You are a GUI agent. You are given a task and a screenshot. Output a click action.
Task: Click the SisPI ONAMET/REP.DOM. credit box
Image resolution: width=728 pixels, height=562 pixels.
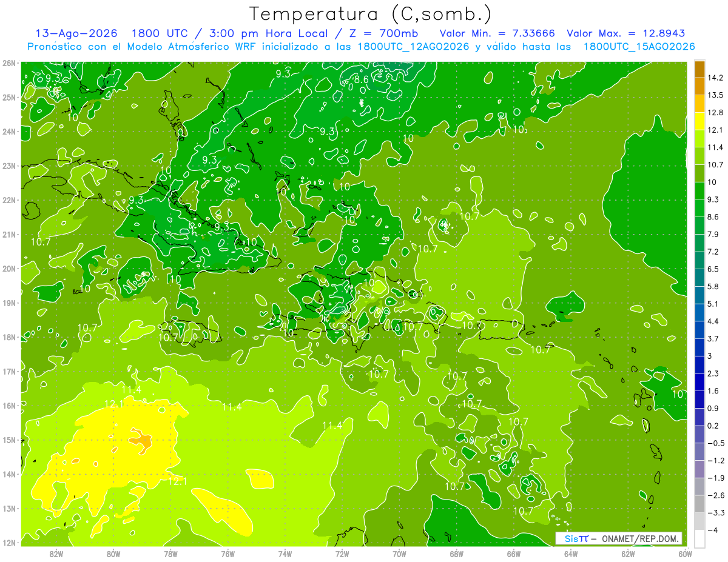[x=618, y=538]
